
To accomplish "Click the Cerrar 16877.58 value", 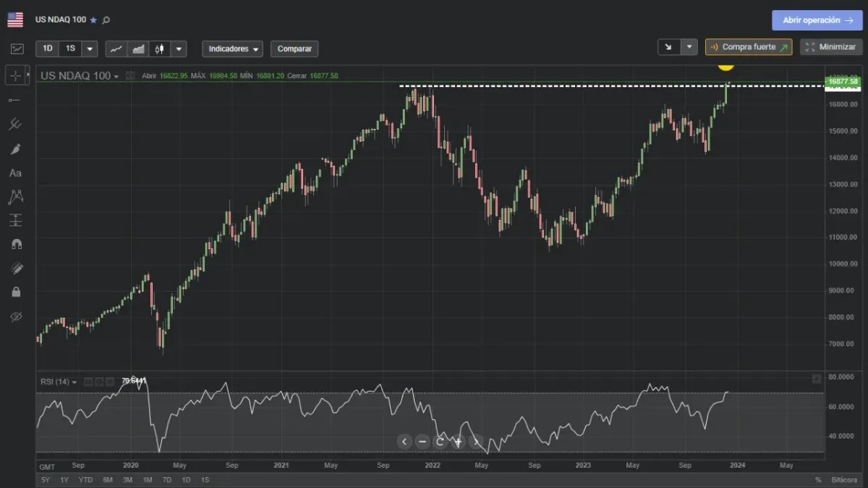I will (x=312, y=75).
